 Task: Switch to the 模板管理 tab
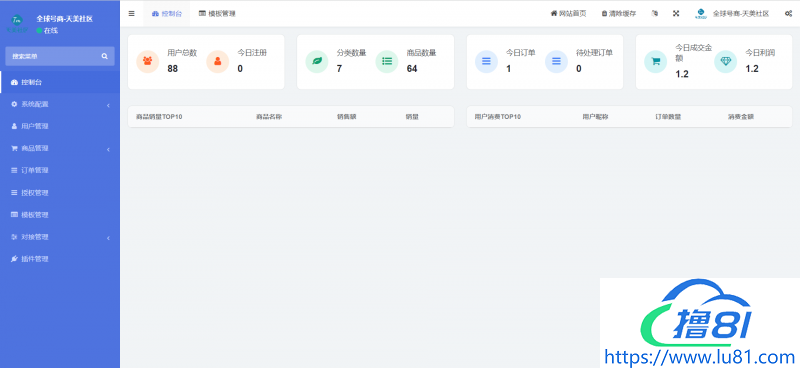217,14
